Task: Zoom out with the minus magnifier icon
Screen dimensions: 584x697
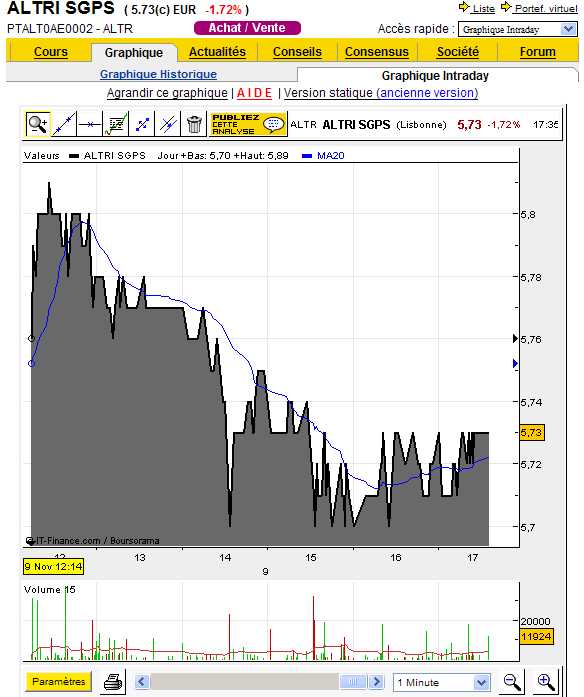Action: 512,681
